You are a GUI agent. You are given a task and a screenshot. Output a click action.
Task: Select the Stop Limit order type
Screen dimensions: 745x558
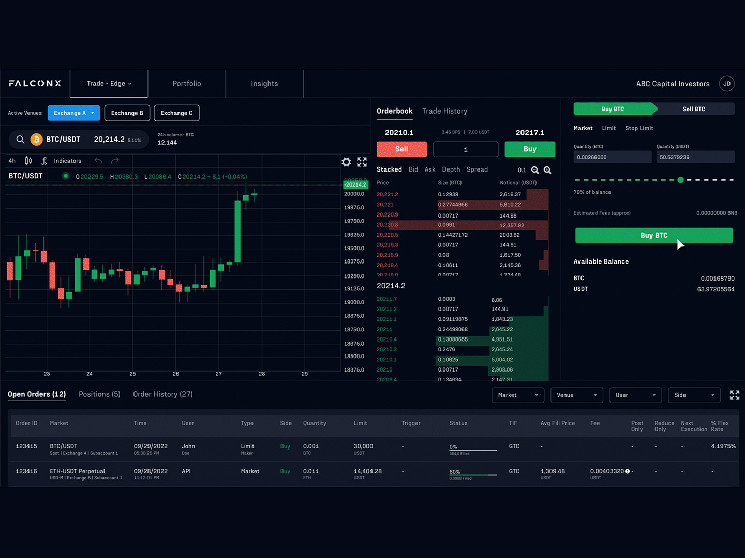coord(639,128)
